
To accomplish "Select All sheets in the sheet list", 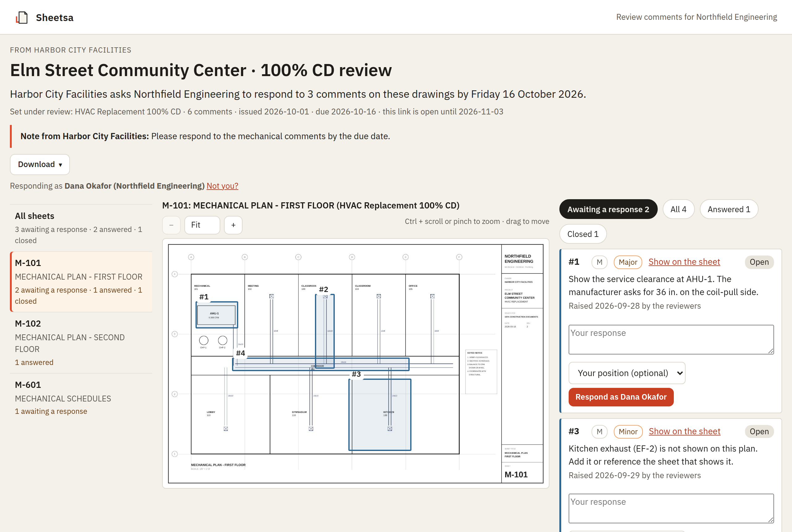I will point(81,228).
